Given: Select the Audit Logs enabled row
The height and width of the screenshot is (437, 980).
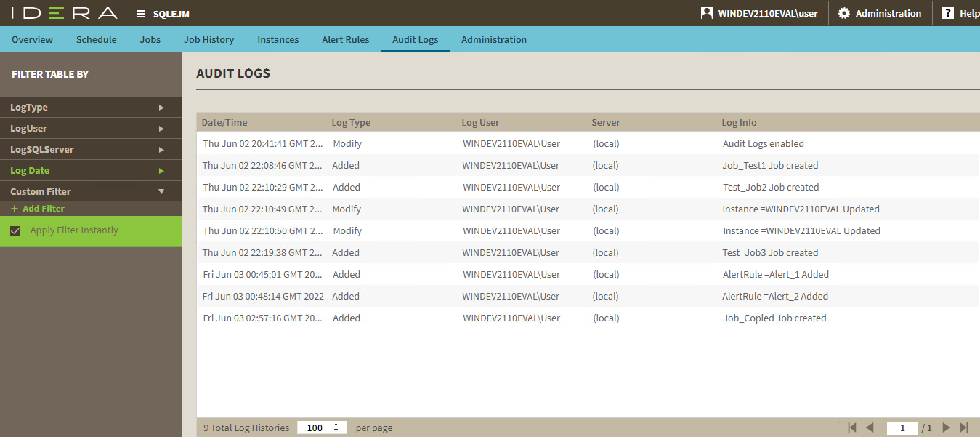Looking at the screenshot, I should pos(588,143).
